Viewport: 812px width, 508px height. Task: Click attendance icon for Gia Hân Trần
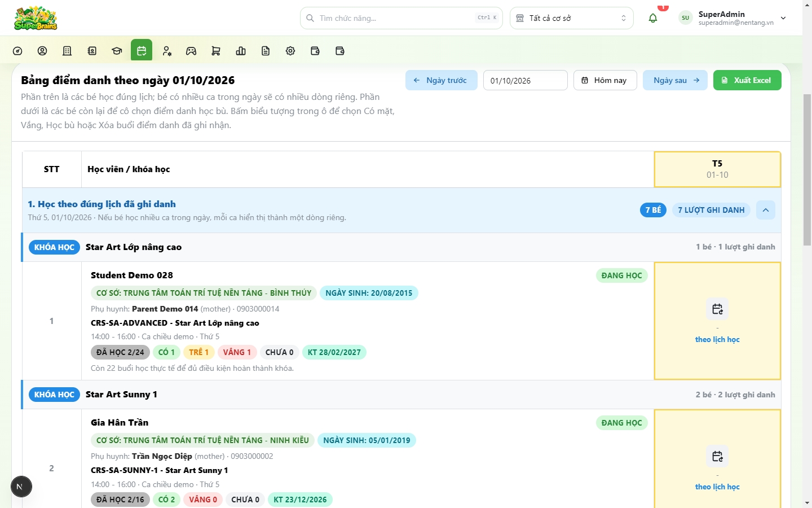click(x=717, y=456)
